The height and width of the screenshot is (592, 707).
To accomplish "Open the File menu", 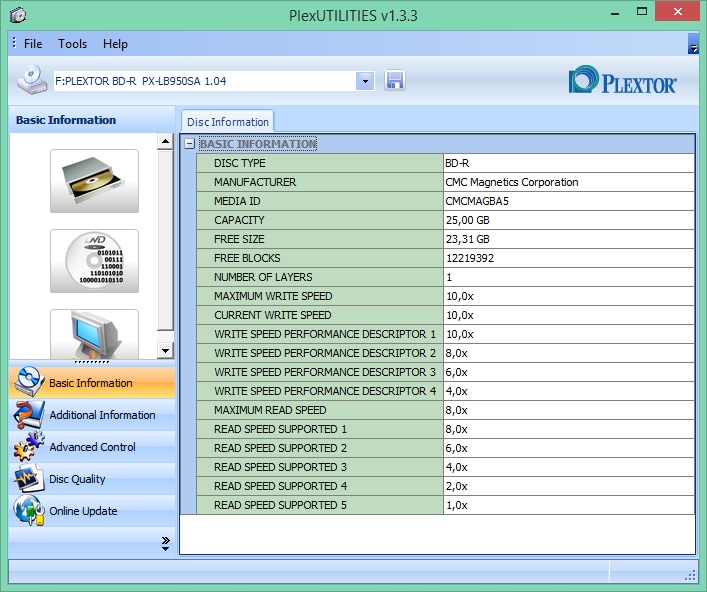I will (33, 44).
